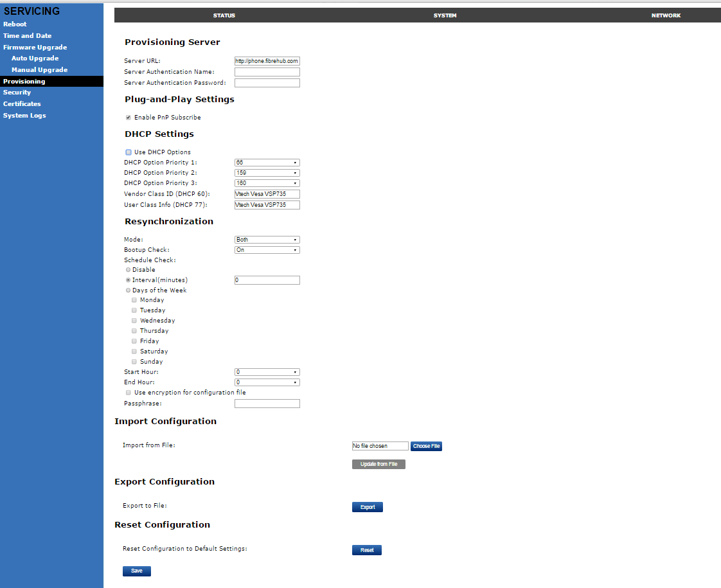The image size is (721, 588).
Task: Open the Reboot page in sidebar
Action: pos(15,24)
